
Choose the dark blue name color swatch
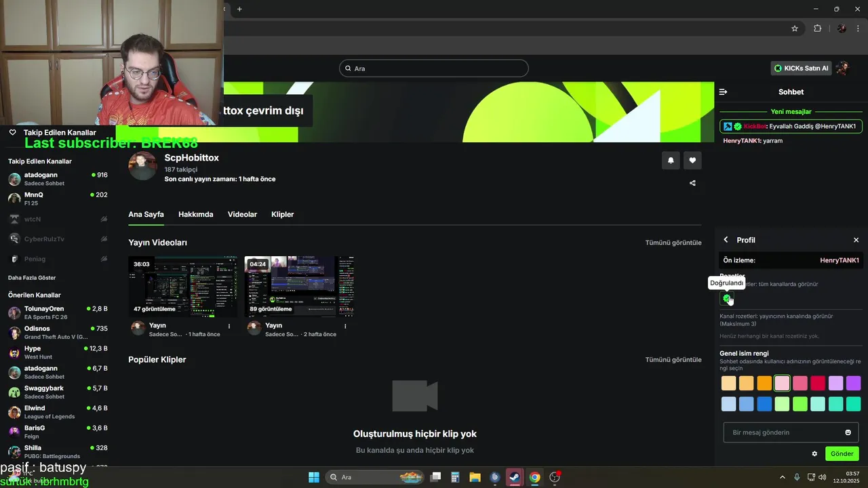click(x=764, y=404)
